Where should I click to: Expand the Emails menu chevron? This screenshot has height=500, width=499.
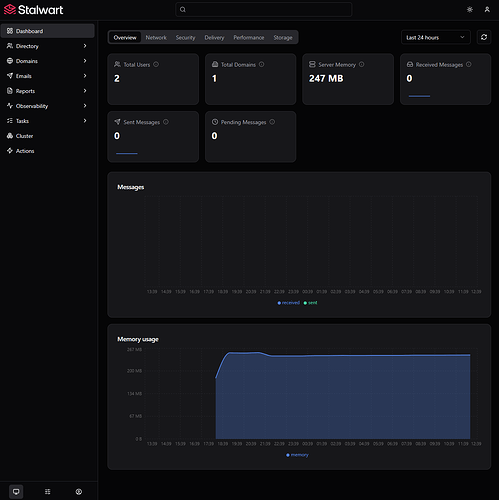(x=85, y=76)
